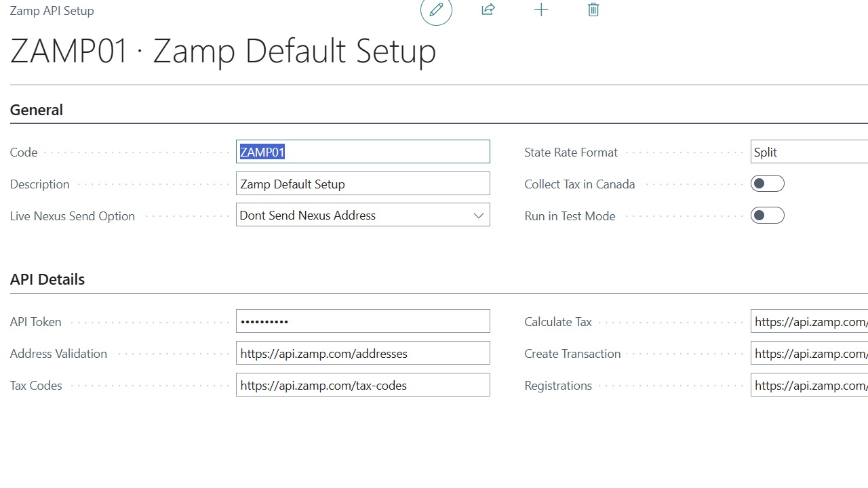
Task: Click the Registrations label
Action: click(x=558, y=386)
